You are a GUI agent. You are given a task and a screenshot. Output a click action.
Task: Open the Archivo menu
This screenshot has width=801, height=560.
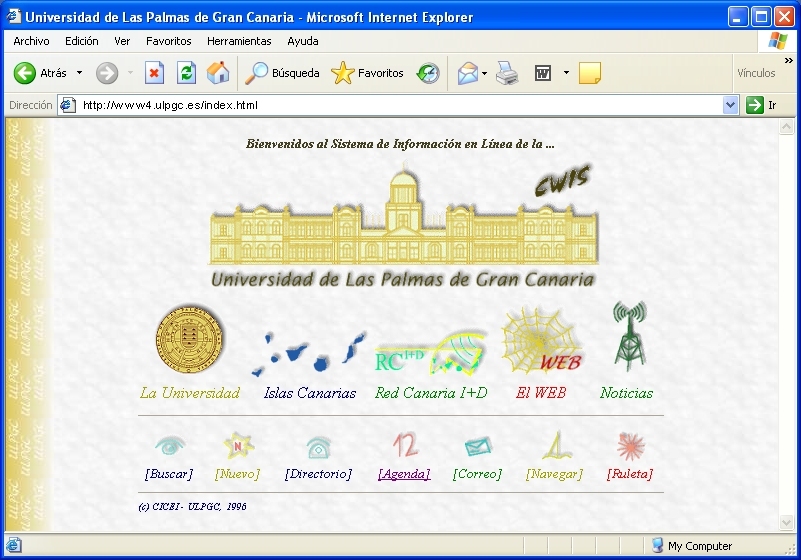click(32, 41)
